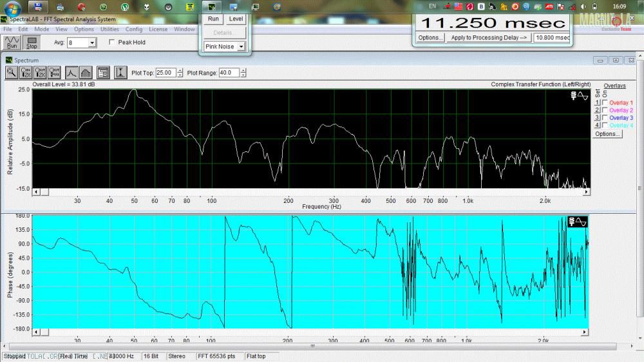Click the Plot Range value field
This screenshot has width=644, height=362.
(x=229, y=73)
